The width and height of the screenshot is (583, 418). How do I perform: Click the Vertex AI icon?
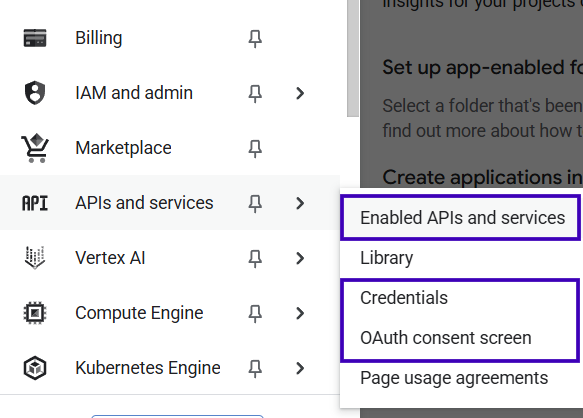tap(35, 257)
